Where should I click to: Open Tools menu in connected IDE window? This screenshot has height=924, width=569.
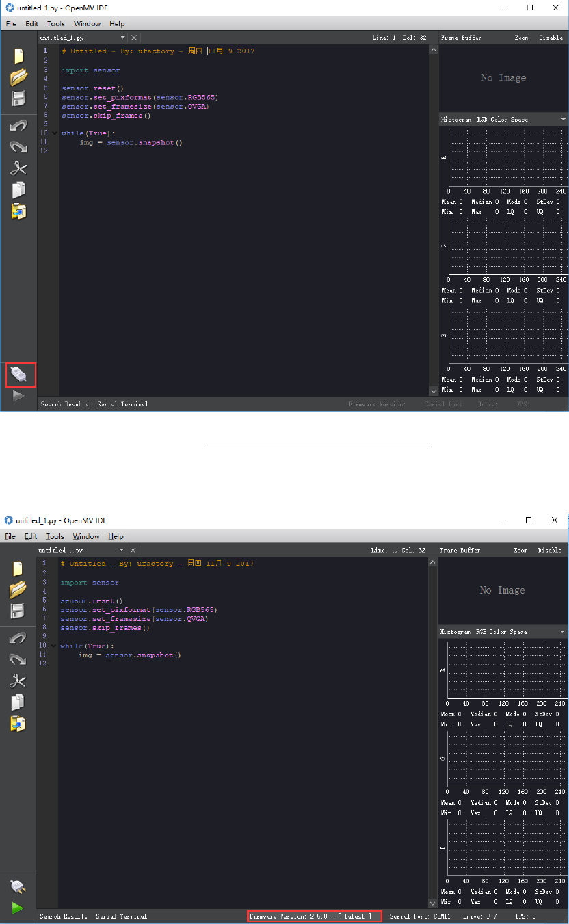pos(55,536)
